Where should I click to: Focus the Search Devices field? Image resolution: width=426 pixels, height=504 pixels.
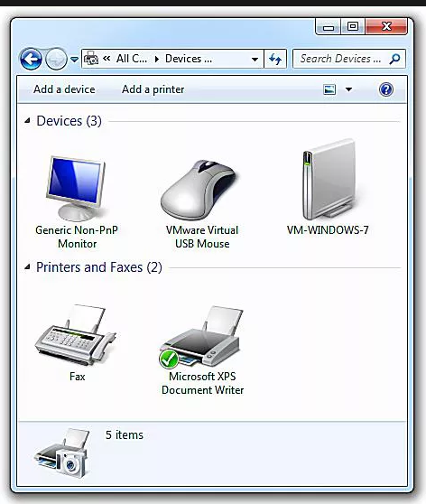(340, 59)
